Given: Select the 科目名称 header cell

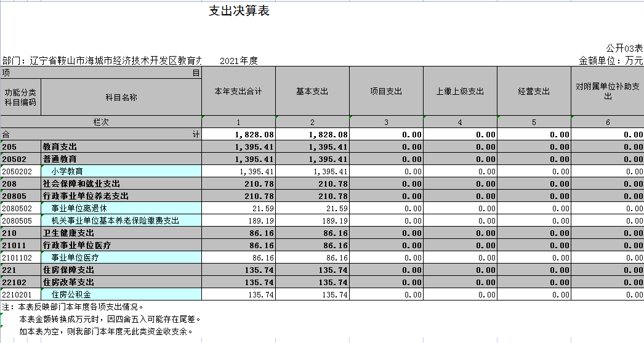Looking at the screenshot, I should [x=121, y=97].
